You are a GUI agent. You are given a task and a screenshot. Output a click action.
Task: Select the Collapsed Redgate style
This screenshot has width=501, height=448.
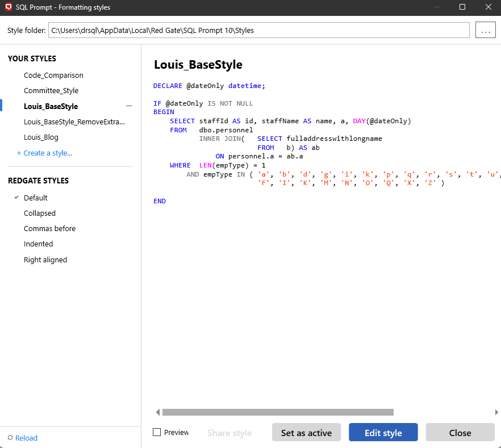click(x=39, y=213)
